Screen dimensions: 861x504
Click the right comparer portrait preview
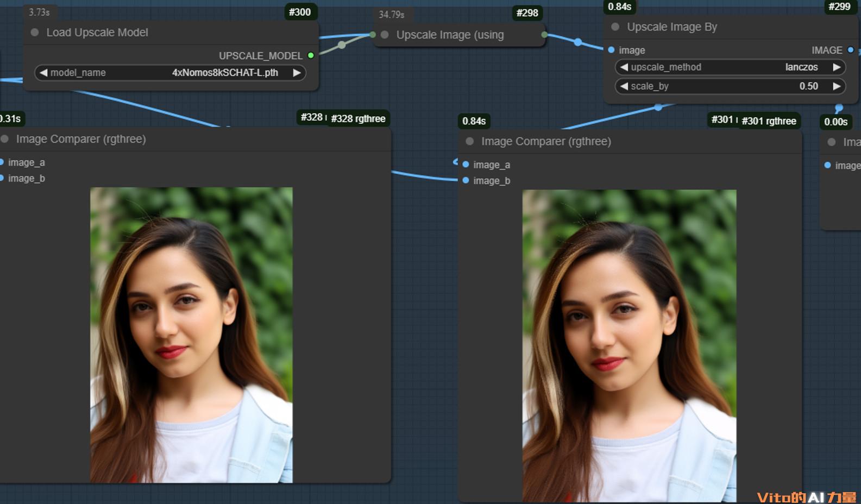pyautogui.click(x=629, y=345)
